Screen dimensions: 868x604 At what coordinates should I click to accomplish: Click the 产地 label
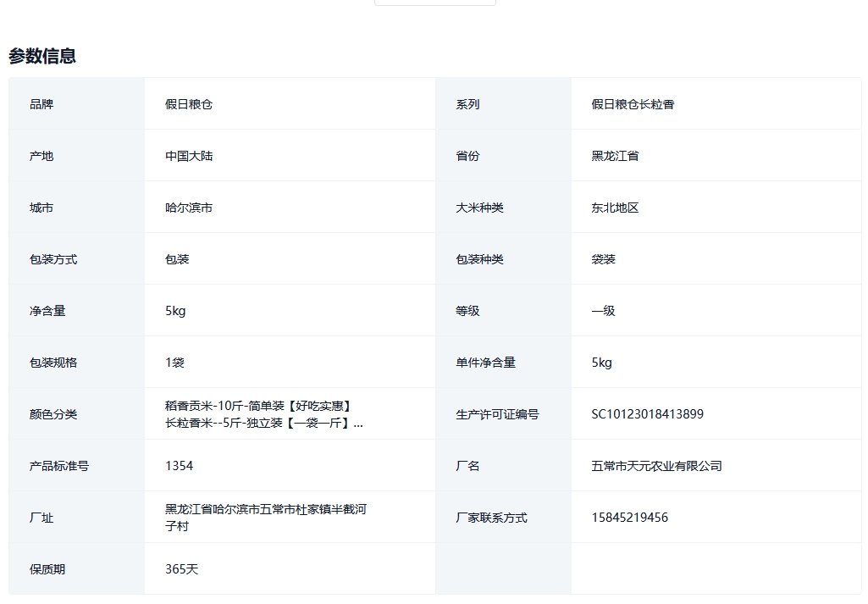coord(41,156)
